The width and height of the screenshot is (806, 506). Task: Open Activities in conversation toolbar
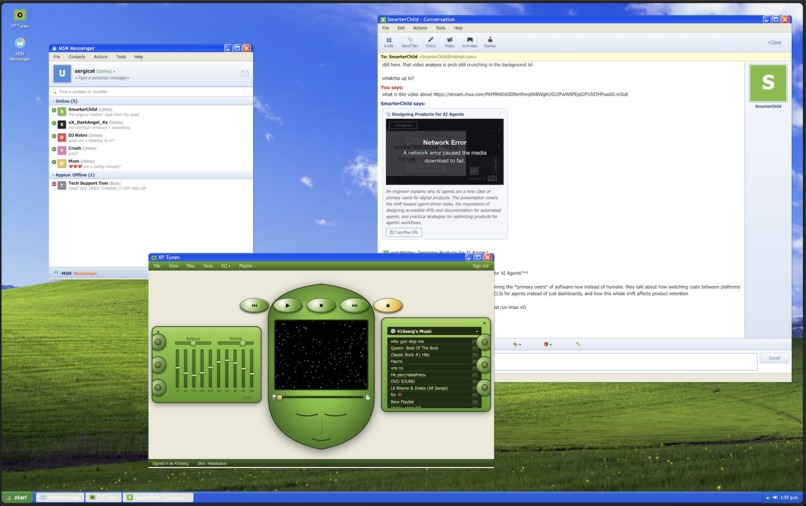click(469, 42)
